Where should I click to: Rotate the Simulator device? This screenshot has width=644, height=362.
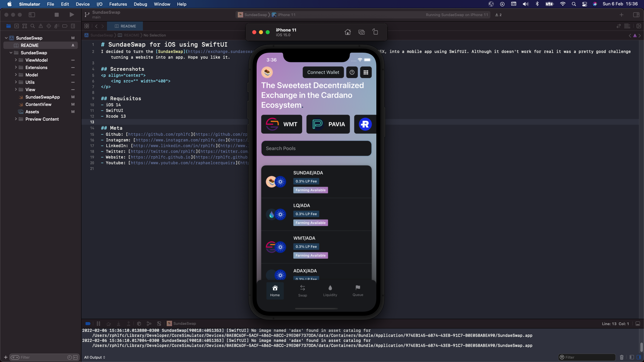pyautogui.click(x=375, y=32)
